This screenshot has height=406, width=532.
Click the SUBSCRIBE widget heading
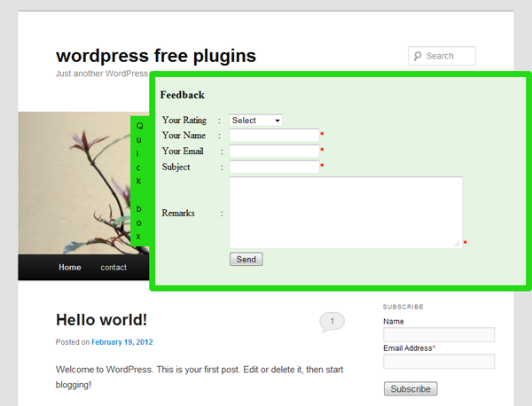(x=403, y=307)
